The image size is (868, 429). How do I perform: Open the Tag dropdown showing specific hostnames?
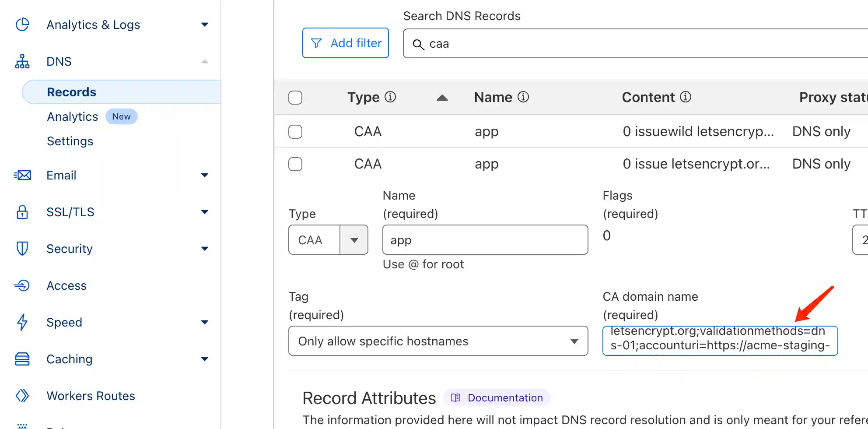coord(438,341)
